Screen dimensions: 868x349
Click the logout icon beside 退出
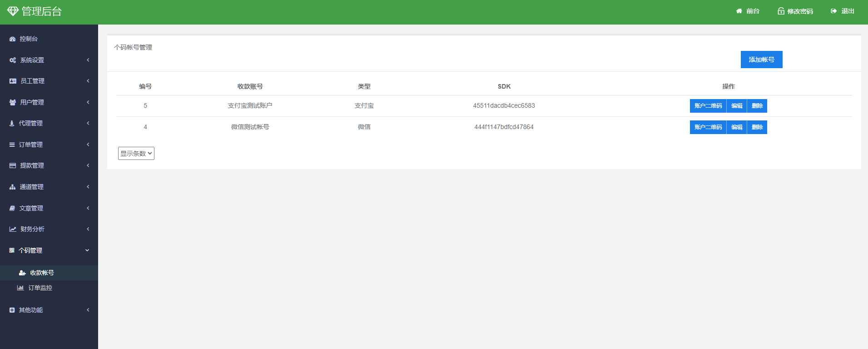point(833,11)
